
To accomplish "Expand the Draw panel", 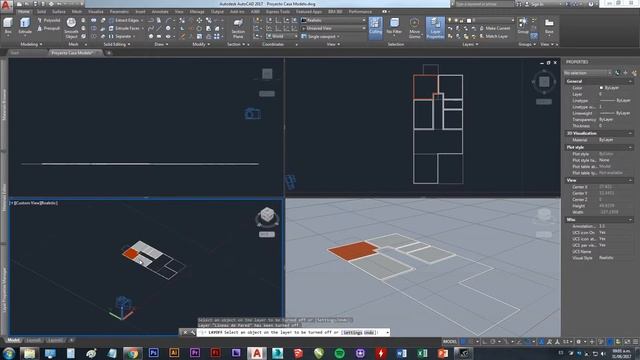I will click(x=161, y=44).
